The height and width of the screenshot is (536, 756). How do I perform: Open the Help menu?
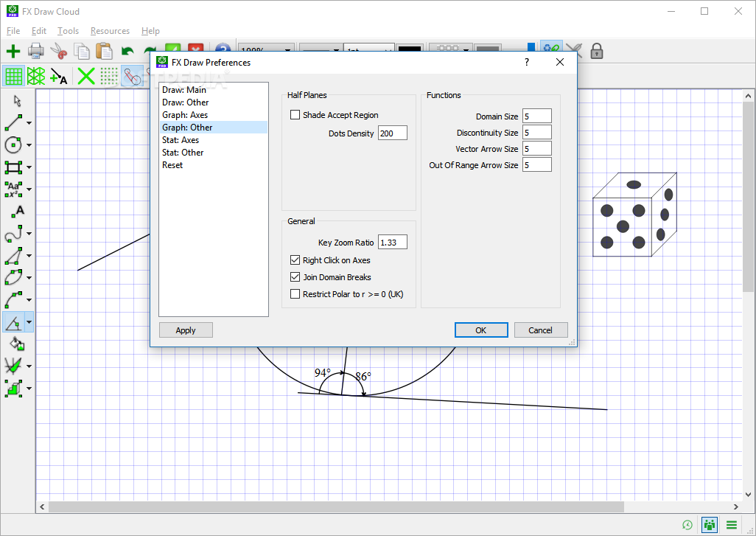click(150, 31)
